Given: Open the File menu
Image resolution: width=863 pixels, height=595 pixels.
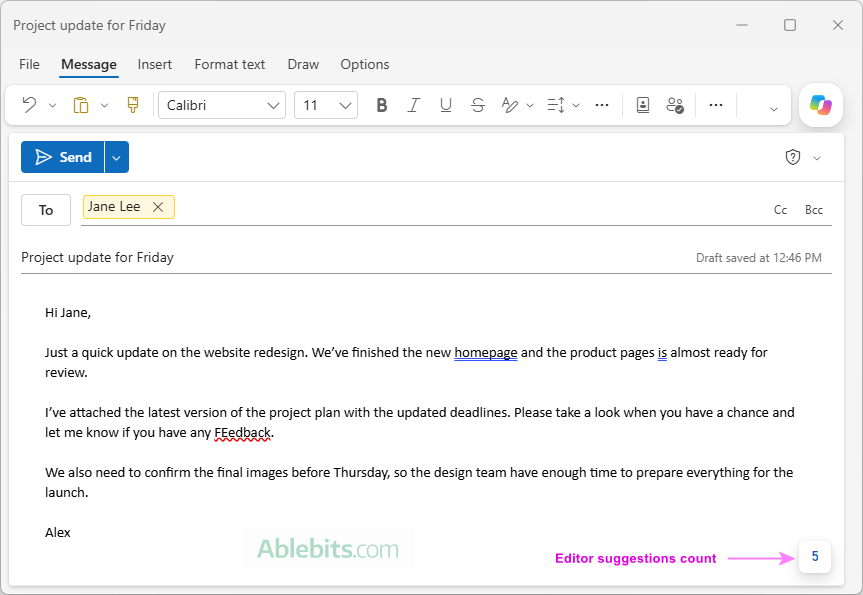Looking at the screenshot, I should pyautogui.click(x=29, y=64).
